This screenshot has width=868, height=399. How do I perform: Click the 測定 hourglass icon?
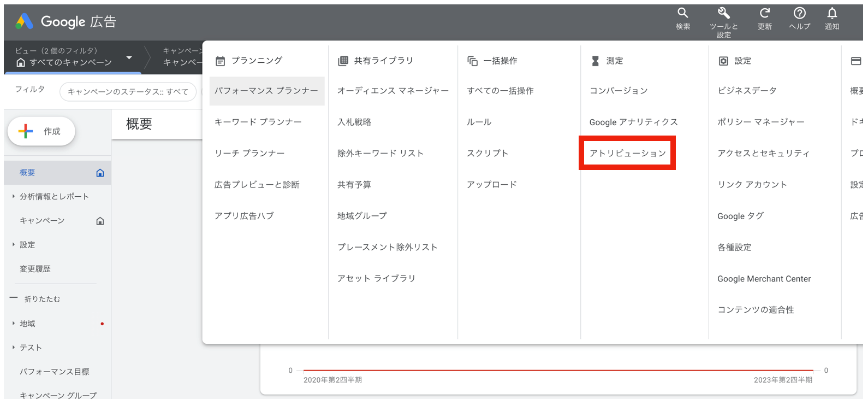pos(595,61)
